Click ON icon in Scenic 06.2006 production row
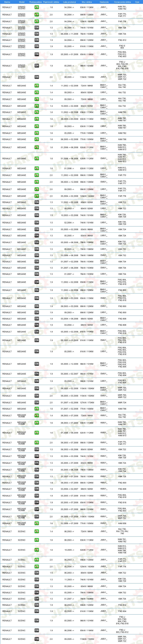The height and width of the screenshot is (644, 143). click(37, 631)
